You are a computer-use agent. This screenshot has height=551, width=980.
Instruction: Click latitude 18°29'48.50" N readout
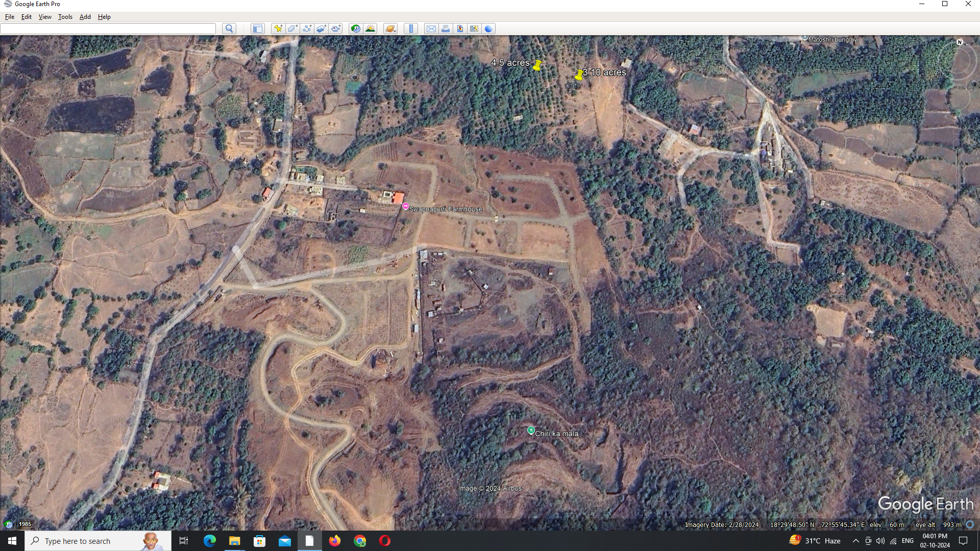[792, 524]
